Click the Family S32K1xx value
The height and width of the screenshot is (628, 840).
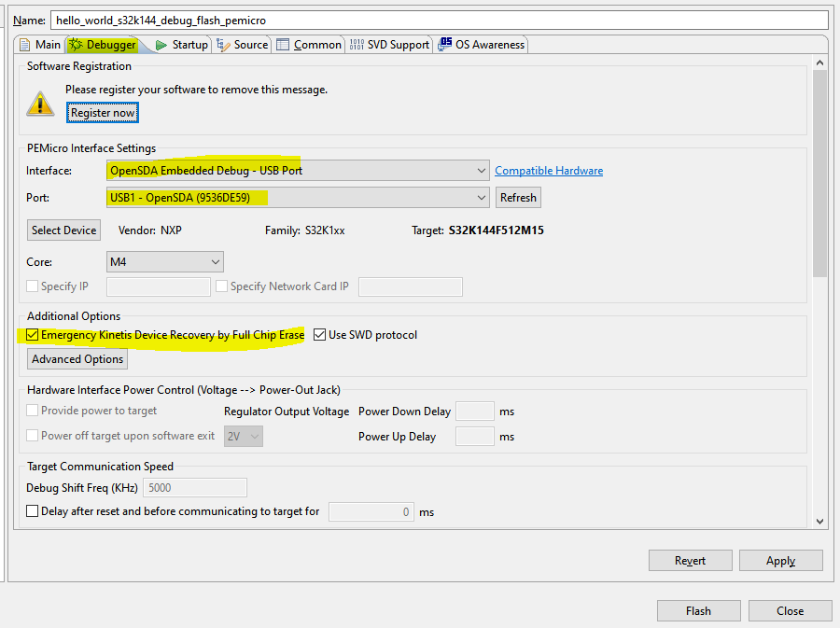[325, 230]
